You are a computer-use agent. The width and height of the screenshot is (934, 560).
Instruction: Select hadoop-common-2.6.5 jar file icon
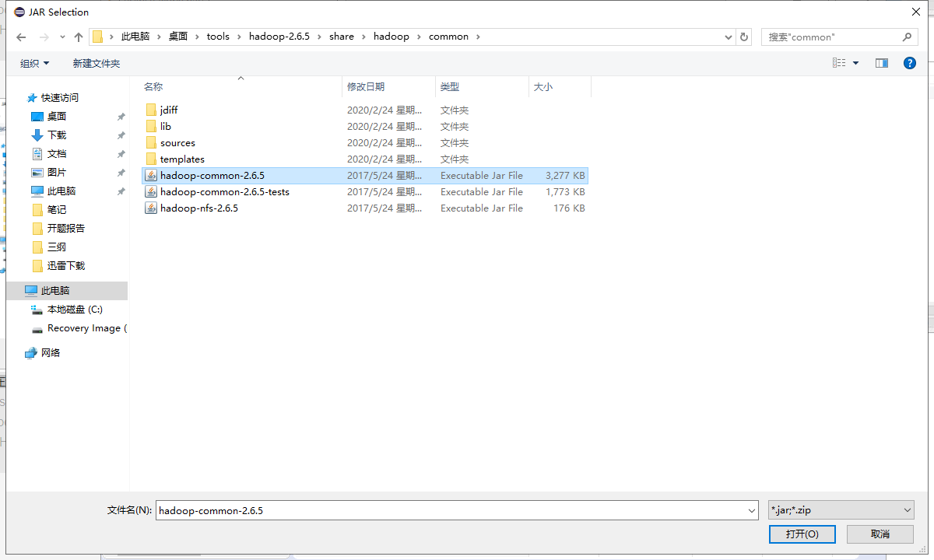click(151, 175)
